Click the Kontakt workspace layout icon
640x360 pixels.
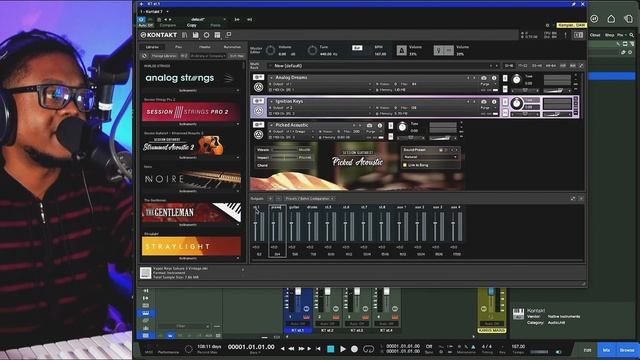point(218,35)
